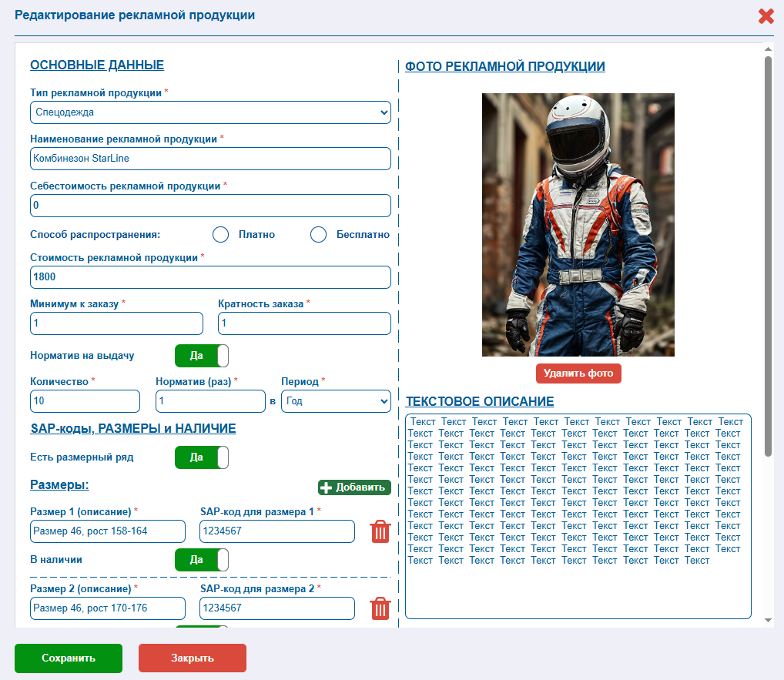The height and width of the screenshot is (680, 784).
Task: Click the ФОТО РЕКЛАМНОЙ ПРОДУКЦИИ heading
Action: tap(505, 66)
